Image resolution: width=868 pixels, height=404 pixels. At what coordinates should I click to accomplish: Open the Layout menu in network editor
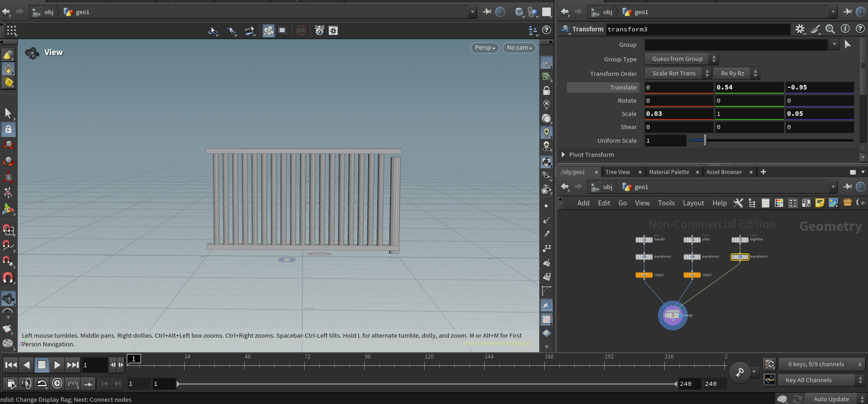click(693, 203)
